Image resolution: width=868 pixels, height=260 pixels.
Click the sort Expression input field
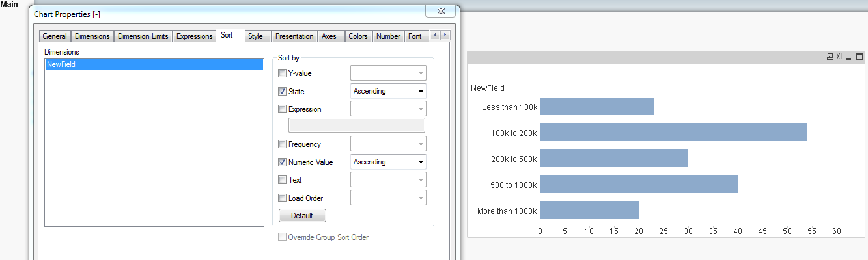coord(356,125)
